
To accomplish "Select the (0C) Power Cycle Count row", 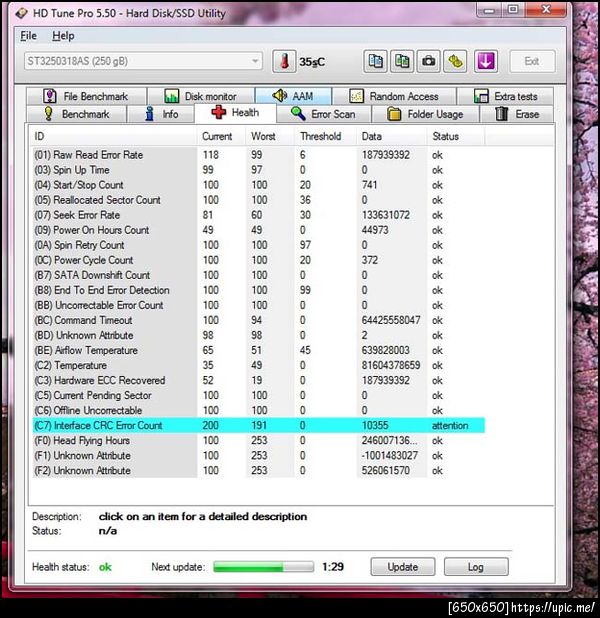I will point(259,260).
